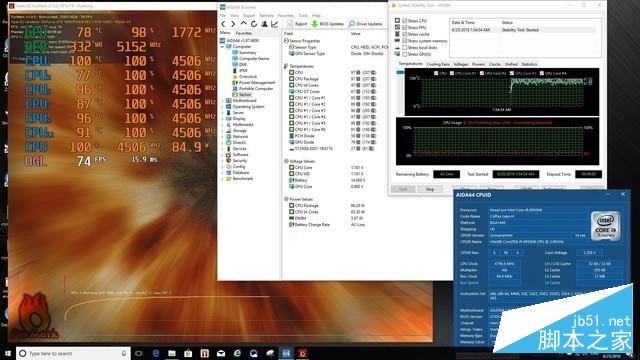Select Overclock tree item
The height and width of the screenshot is (360, 640).
click(x=248, y=76)
